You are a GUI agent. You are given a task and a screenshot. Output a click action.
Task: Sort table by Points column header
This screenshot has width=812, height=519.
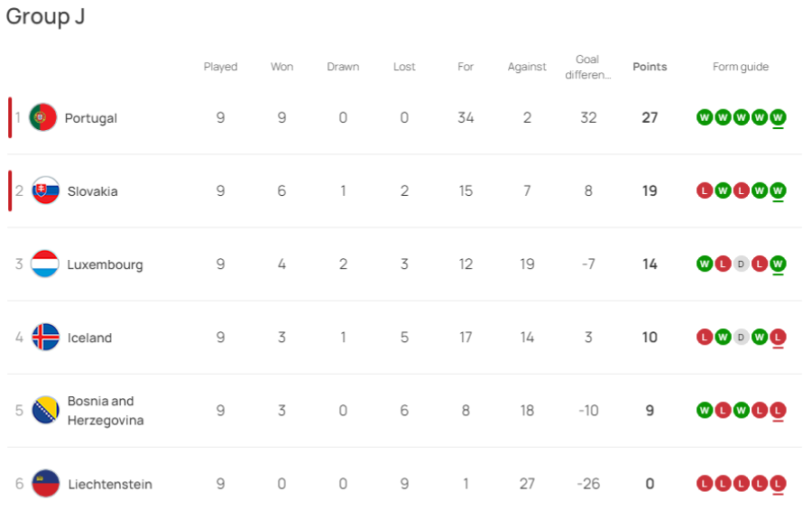650,66
